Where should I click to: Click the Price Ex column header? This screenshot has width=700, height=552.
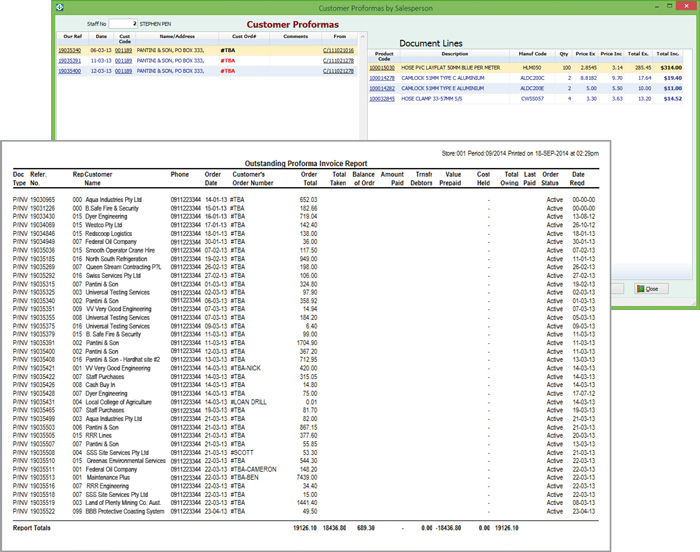pyautogui.click(x=585, y=54)
